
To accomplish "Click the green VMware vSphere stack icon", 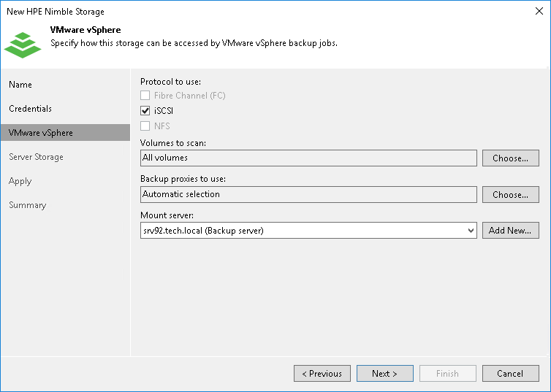I will point(23,44).
